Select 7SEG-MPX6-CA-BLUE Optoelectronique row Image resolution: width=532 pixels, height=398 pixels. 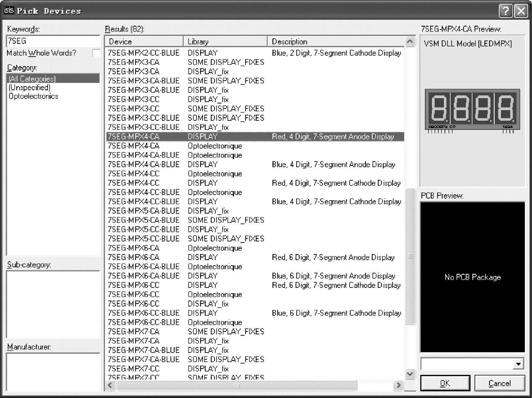(255, 266)
